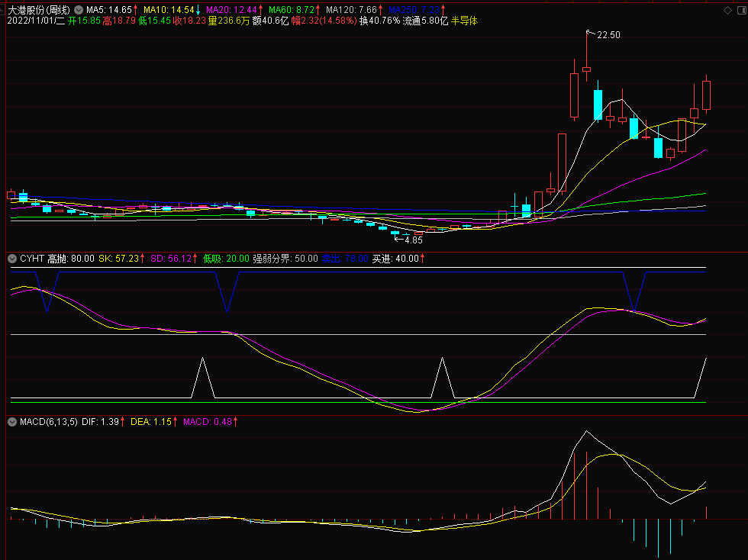Image resolution: width=748 pixels, height=560 pixels.
Task: Click the 大港股份(周线) chart title
Action: [x=39, y=10]
